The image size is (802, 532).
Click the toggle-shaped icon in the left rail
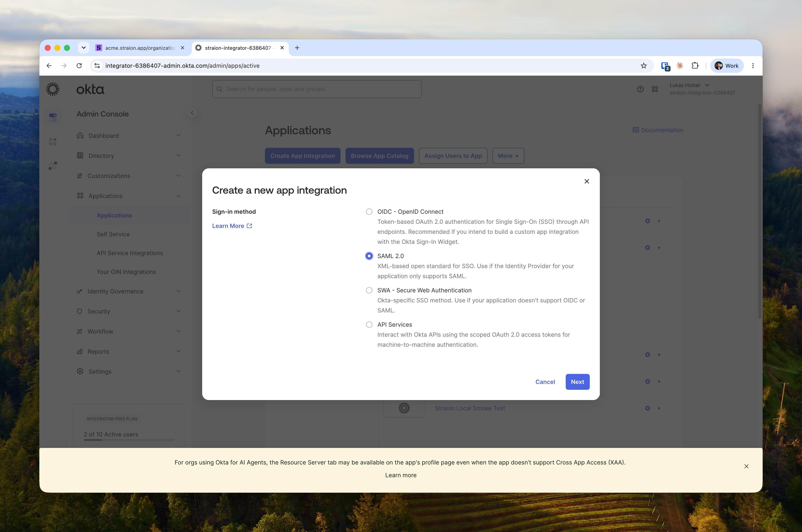(x=53, y=117)
